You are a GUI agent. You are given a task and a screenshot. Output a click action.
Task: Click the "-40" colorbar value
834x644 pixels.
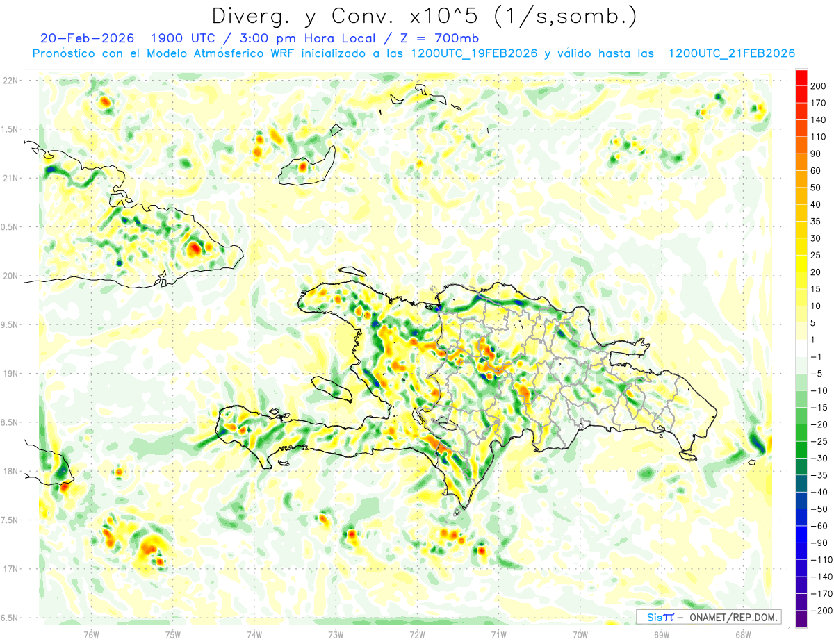(x=821, y=493)
